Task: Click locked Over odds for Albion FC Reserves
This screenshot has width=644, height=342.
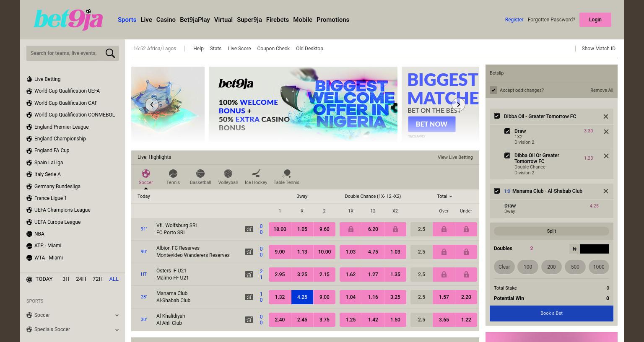Action: pyautogui.click(x=444, y=252)
